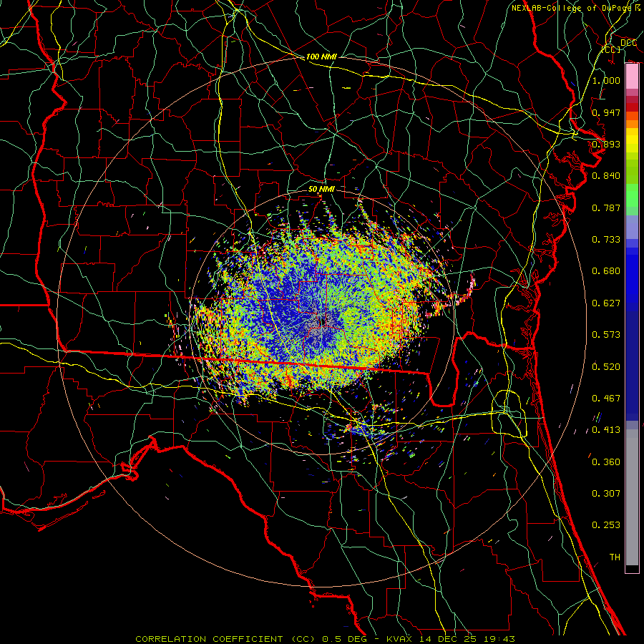Viewport: 644px width, 644px height.
Task: Click the 0.627 scale value
Action: click(606, 303)
